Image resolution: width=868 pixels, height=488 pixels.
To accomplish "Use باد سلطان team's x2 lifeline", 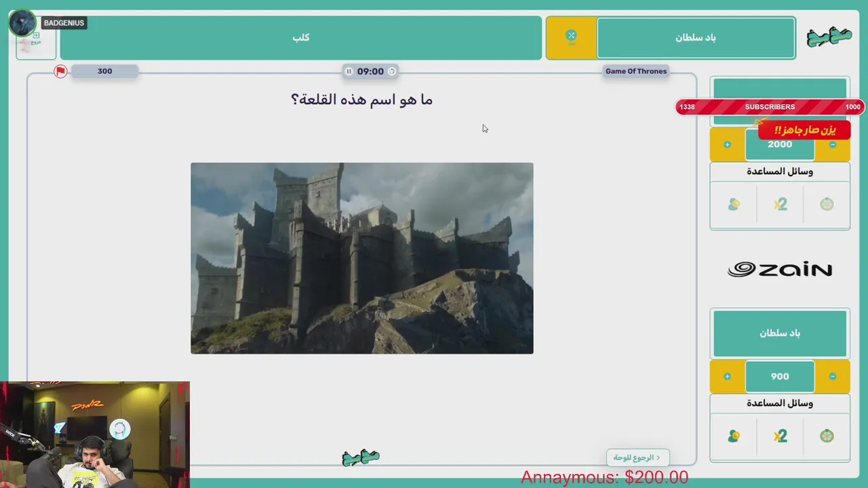I will (x=781, y=436).
